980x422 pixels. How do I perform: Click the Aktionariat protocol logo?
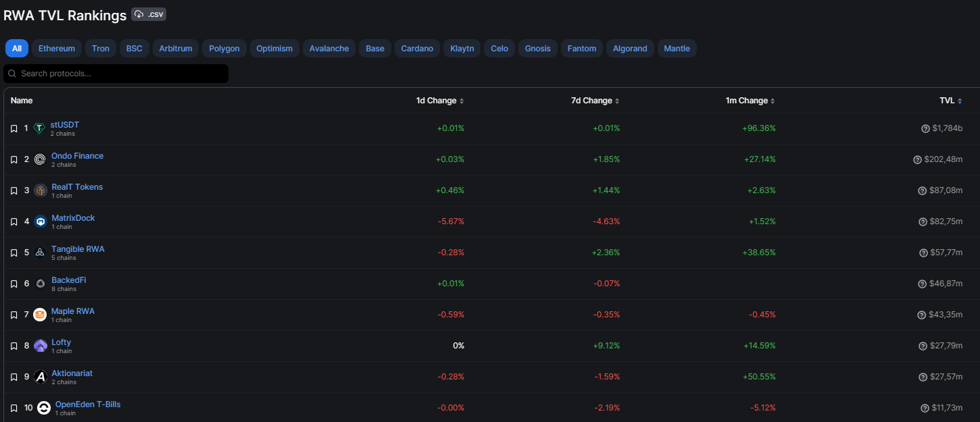point(40,377)
